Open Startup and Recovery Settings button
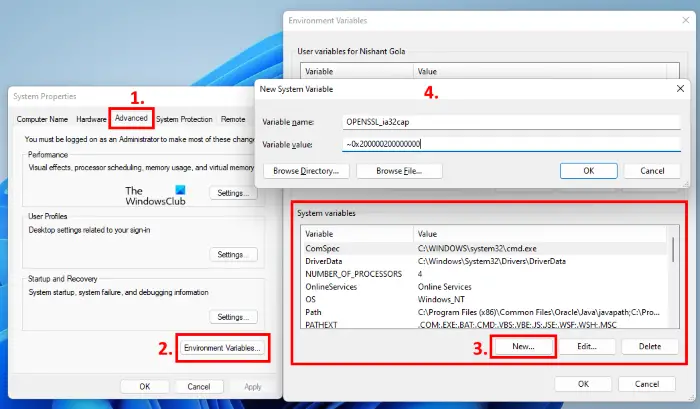Viewport: 700px width, 409px height. [x=233, y=317]
